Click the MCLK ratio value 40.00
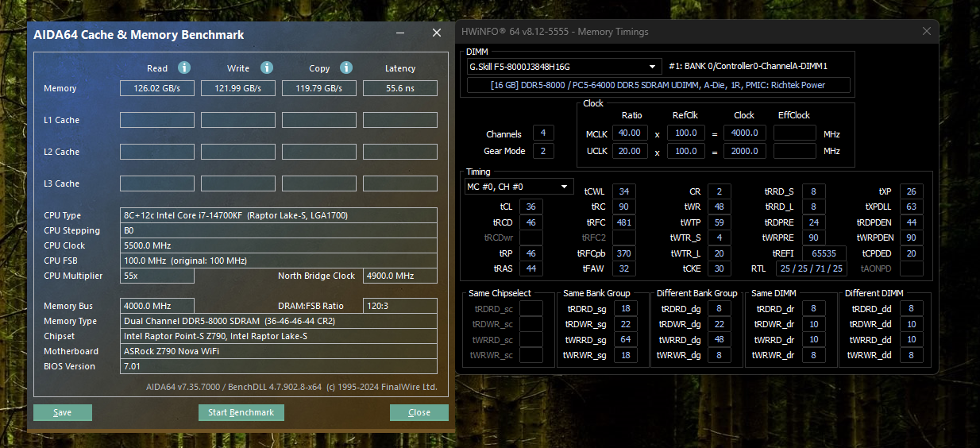Image resolution: width=980 pixels, height=448 pixels. (632, 133)
